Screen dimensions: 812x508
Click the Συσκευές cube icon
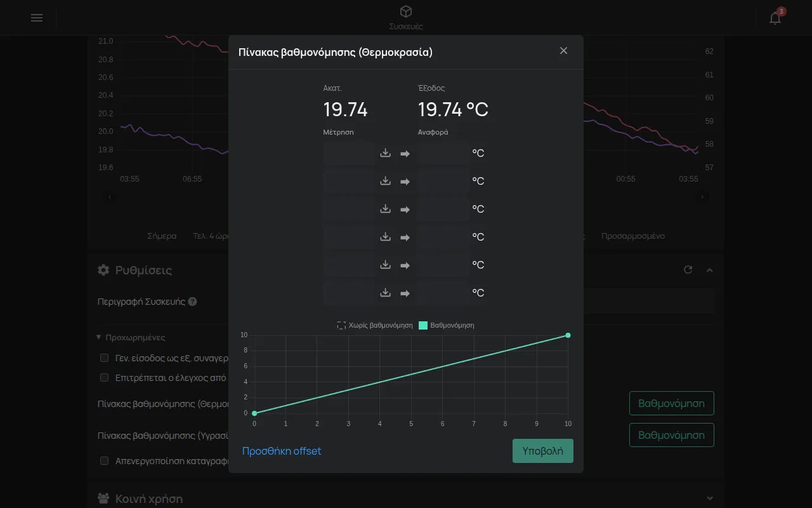(406, 11)
